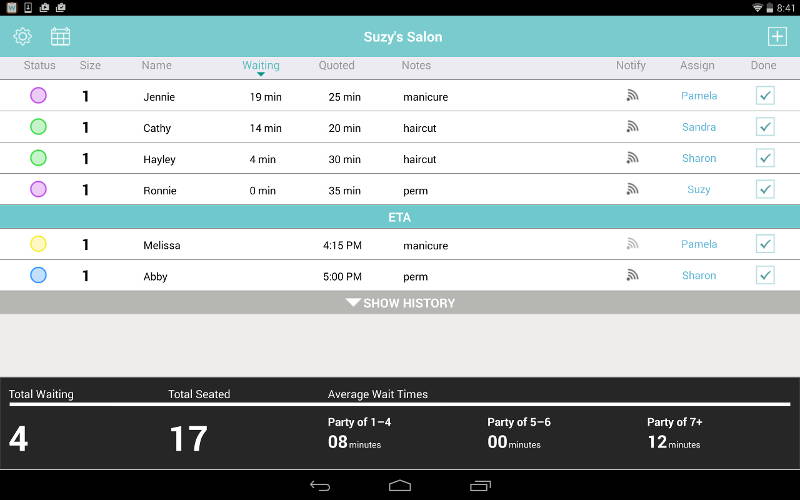Open Abby's name entry
800x500 pixels.
tap(155, 277)
